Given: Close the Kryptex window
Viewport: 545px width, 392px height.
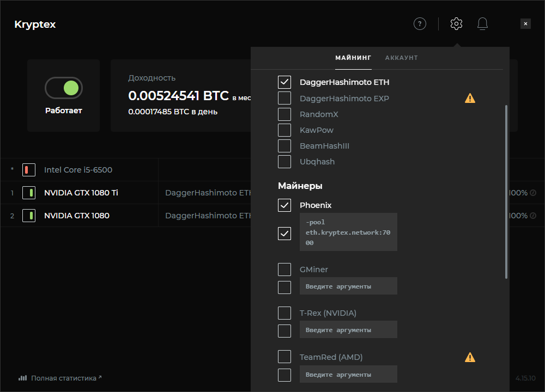Looking at the screenshot, I should pos(525,23).
